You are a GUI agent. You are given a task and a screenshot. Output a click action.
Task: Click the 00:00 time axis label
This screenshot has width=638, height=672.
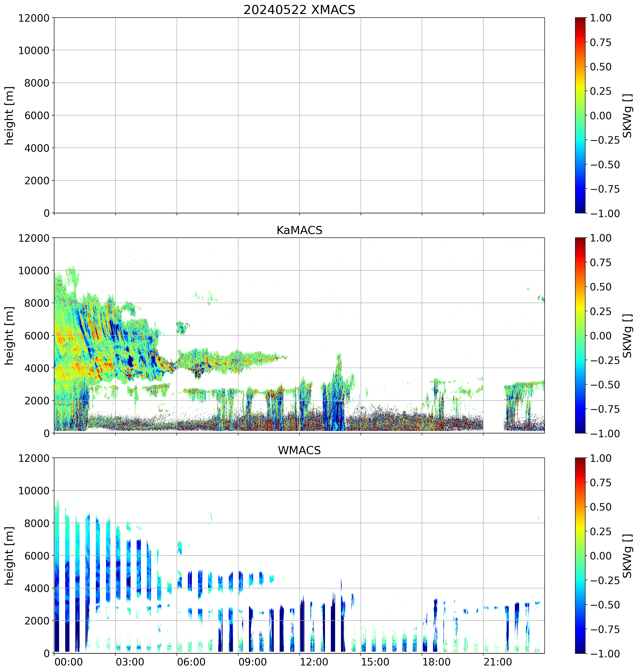click(x=69, y=662)
